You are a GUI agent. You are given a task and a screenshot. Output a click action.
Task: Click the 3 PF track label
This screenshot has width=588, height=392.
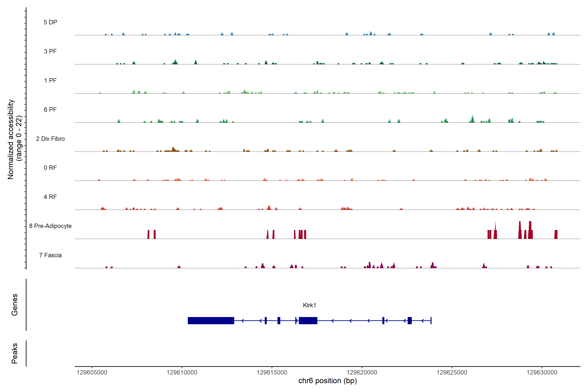[x=50, y=51]
